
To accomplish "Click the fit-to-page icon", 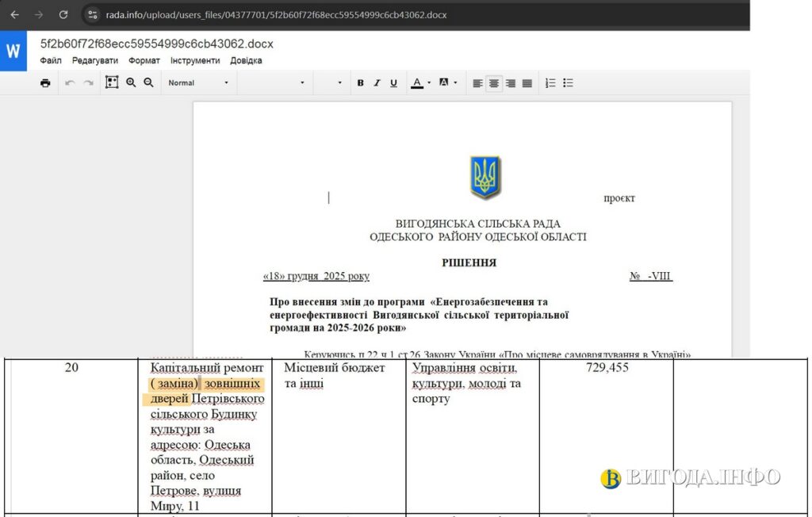I will click(x=112, y=82).
